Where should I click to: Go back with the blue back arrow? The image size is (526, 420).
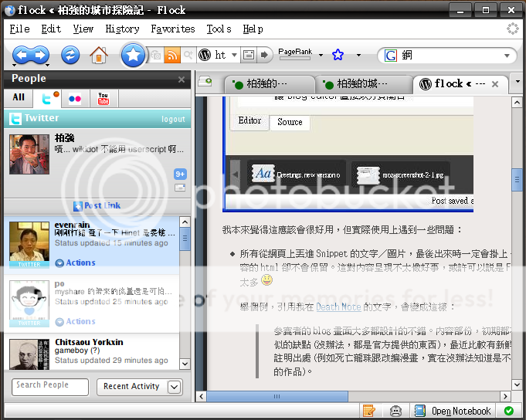[x=22, y=55]
